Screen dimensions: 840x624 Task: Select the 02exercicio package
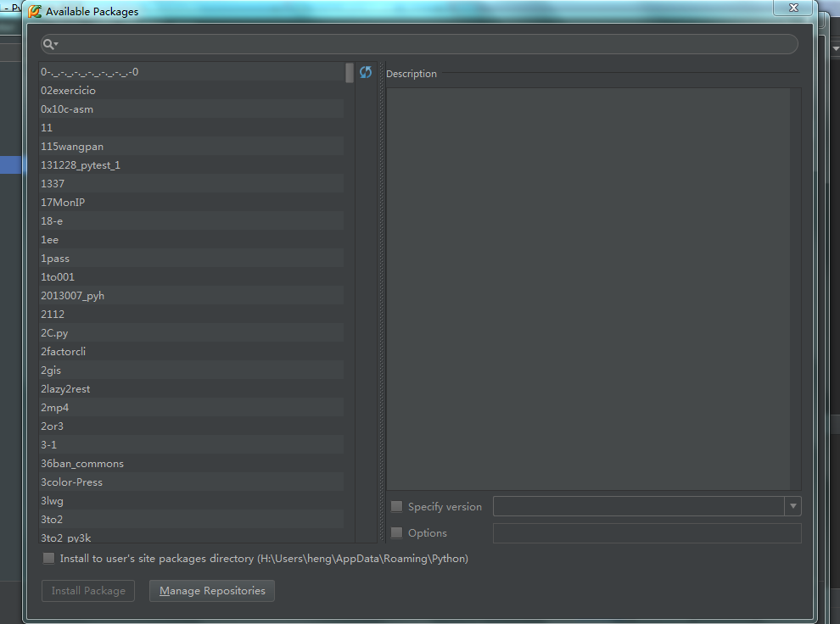click(191, 91)
